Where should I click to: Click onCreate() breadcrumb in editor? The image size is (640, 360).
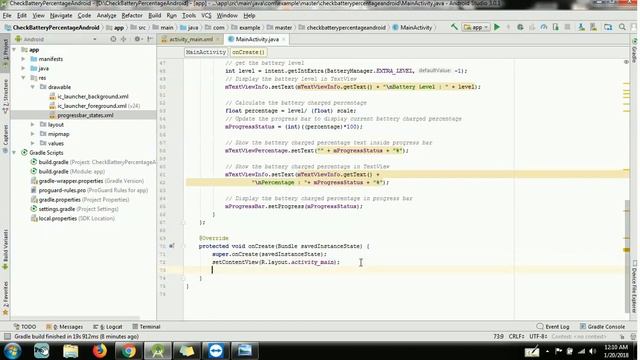[248, 52]
